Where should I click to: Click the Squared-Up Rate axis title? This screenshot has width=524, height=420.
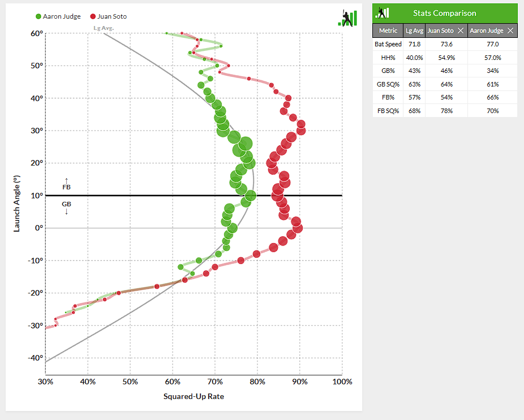194,396
